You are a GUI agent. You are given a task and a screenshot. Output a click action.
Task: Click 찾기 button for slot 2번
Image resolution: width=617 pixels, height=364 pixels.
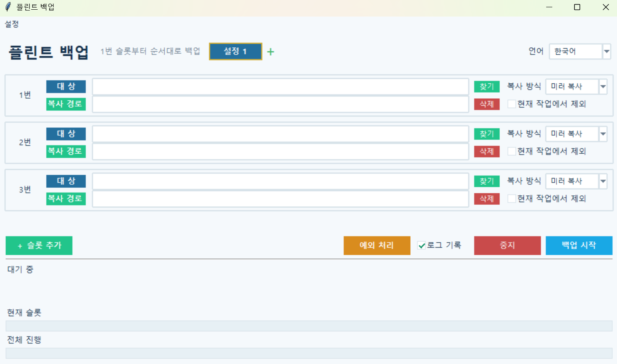pyautogui.click(x=487, y=134)
